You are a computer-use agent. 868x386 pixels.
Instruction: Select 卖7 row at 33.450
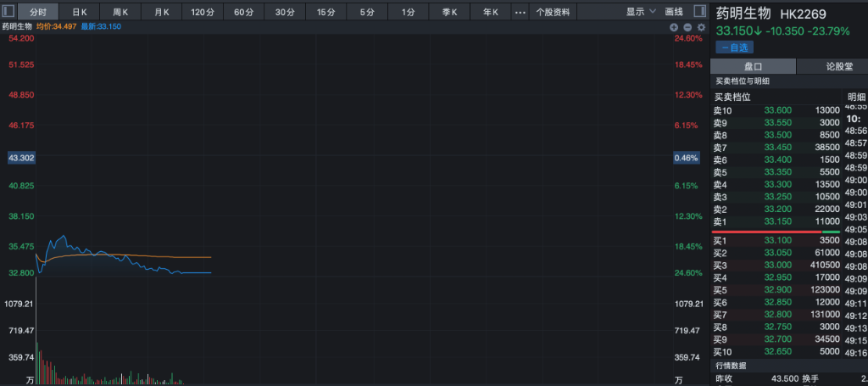click(776, 148)
